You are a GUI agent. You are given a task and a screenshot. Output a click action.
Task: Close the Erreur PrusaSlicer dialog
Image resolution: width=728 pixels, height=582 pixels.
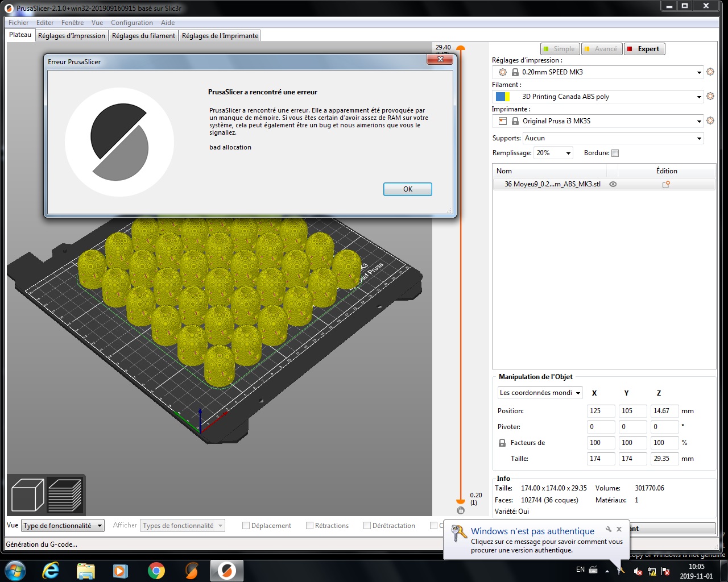[440, 59]
